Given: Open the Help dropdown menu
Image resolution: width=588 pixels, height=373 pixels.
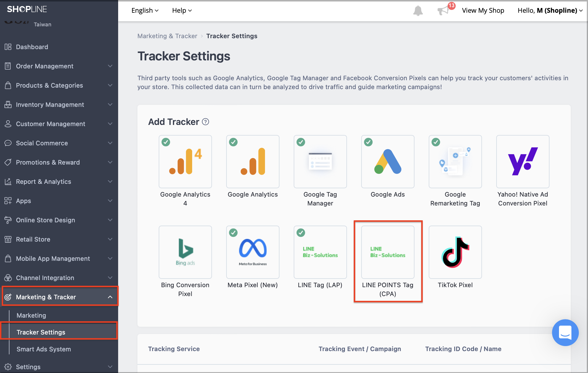Looking at the screenshot, I should (x=182, y=10).
